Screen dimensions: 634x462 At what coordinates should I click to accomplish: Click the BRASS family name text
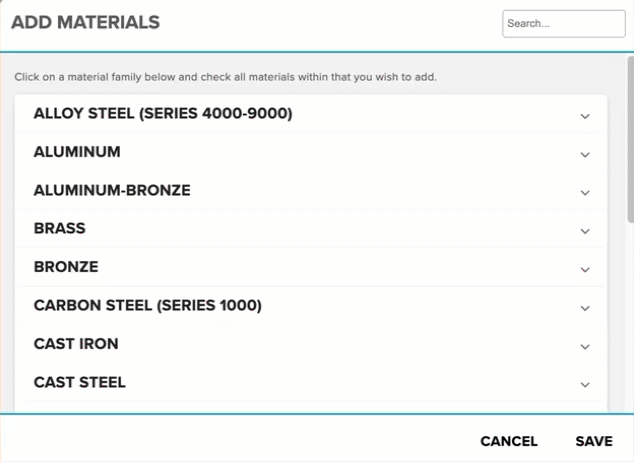click(x=60, y=228)
